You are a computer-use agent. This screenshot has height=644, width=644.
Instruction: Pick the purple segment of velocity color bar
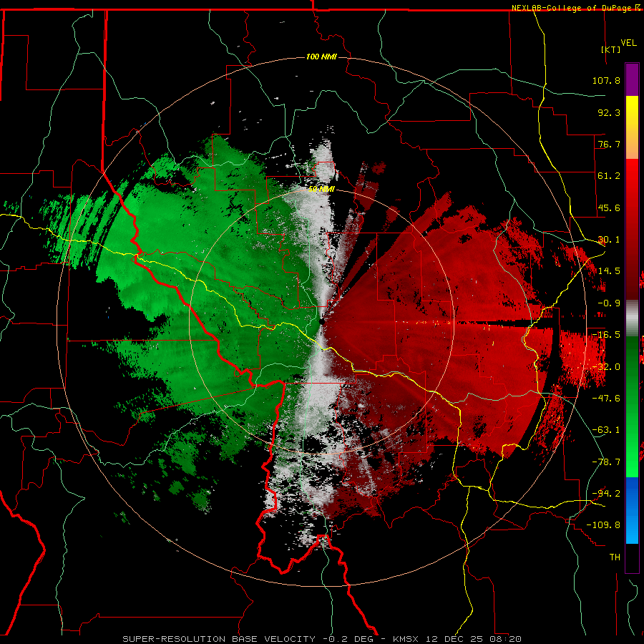click(632, 79)
